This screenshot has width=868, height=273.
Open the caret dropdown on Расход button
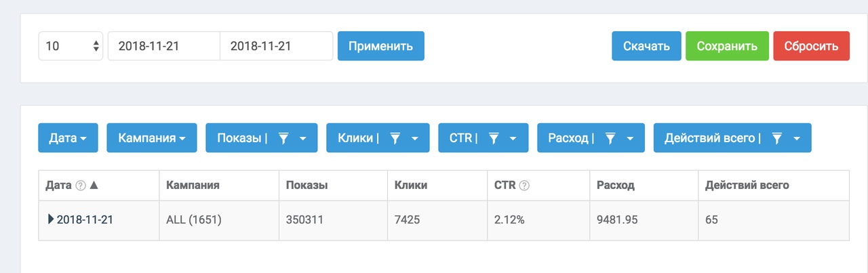[x=630, y=138]
